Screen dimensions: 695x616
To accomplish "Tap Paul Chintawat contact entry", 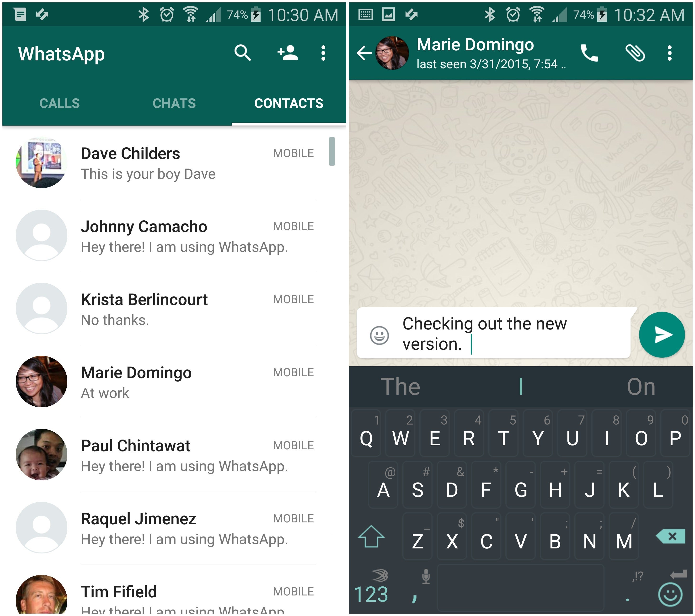I will tap(173, 446).
